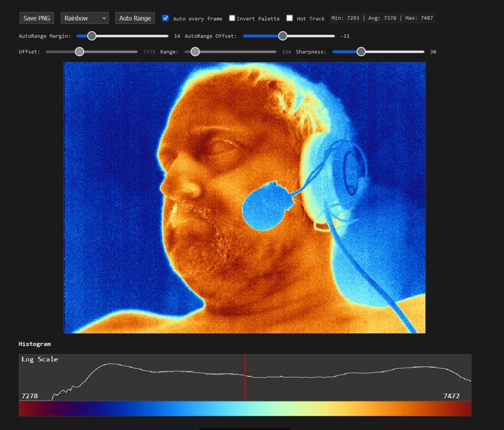Enable the Invert Palette checkbox
This screenshot has height=430, width=504.
tap(232, 18)
